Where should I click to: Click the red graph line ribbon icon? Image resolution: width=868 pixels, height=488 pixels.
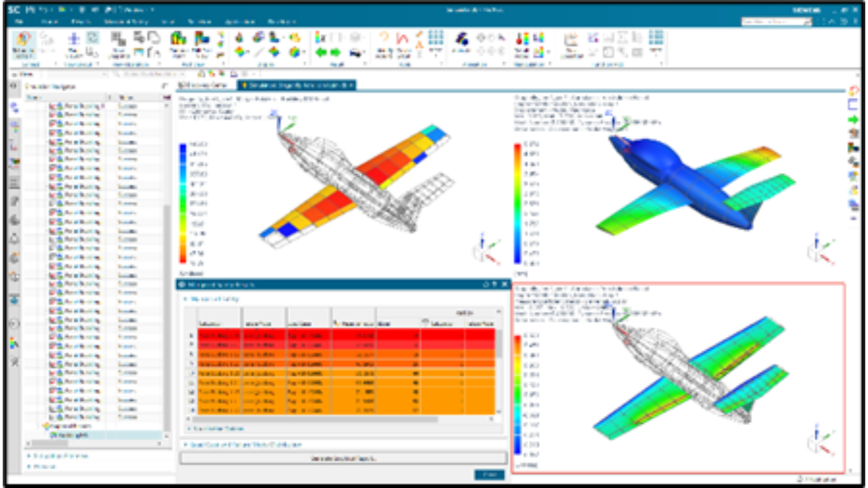[x=403, y=38]
